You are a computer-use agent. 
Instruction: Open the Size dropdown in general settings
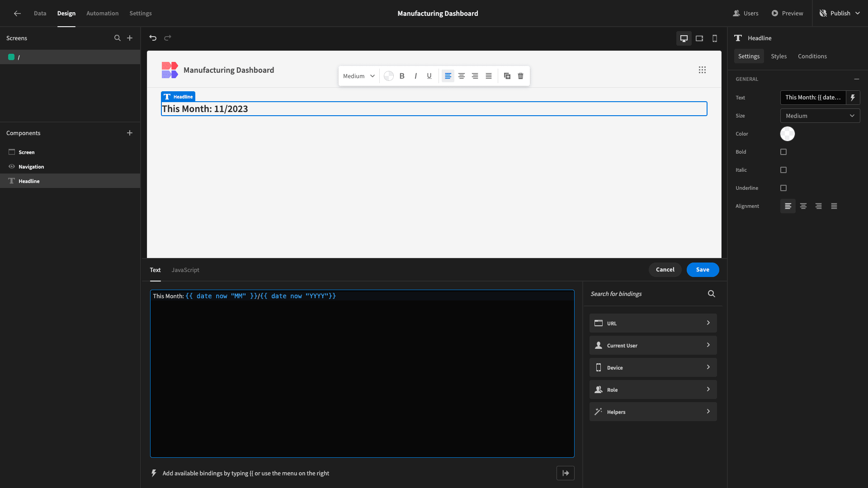pyautogui.click(x=820, y=116)
